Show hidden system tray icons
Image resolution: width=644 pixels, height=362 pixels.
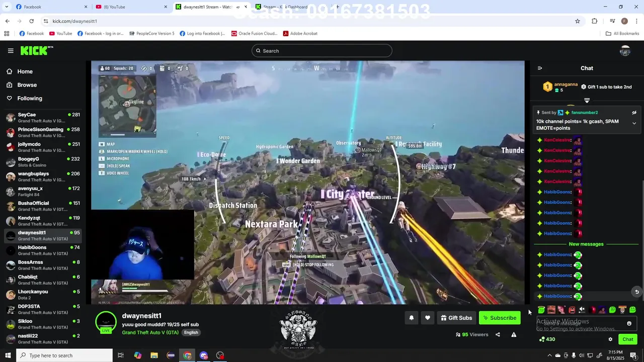tap(549, 355)
